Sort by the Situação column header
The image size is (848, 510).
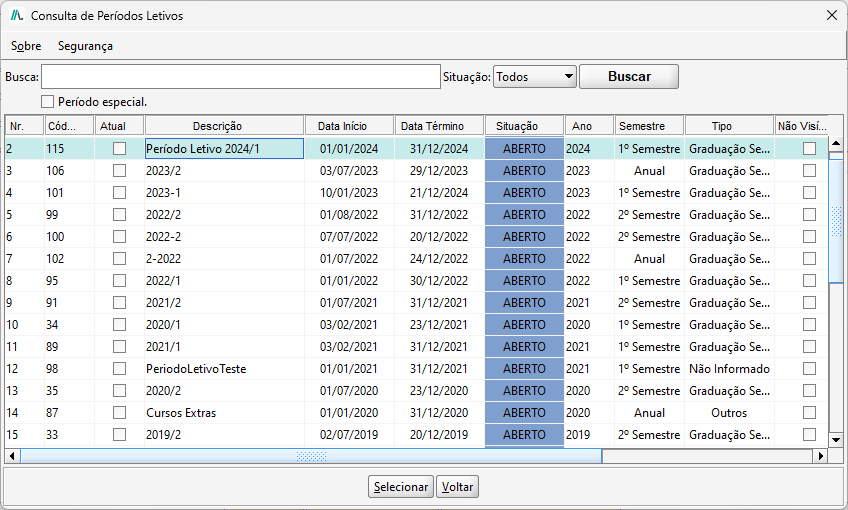tap(525, 126)
